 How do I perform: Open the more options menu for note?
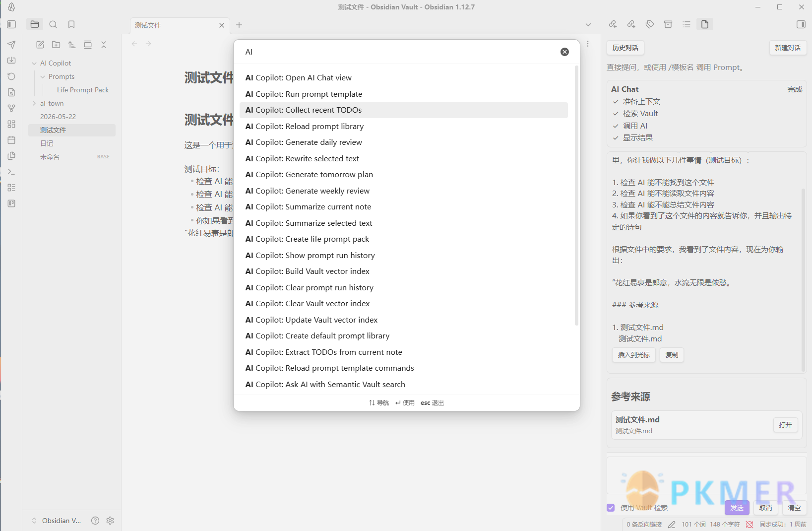[x=588, y=44]
